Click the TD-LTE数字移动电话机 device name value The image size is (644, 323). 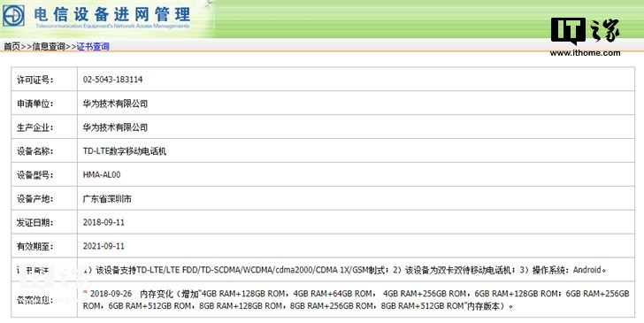point(125,151)
